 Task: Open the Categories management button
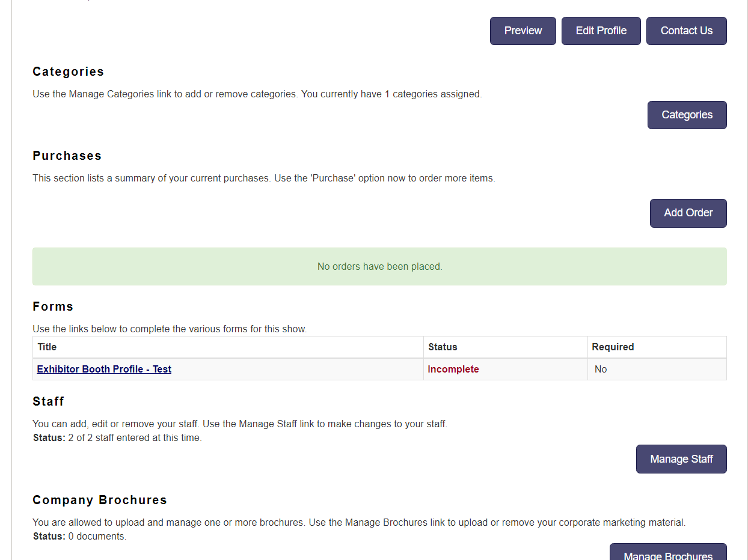[687, 115]
